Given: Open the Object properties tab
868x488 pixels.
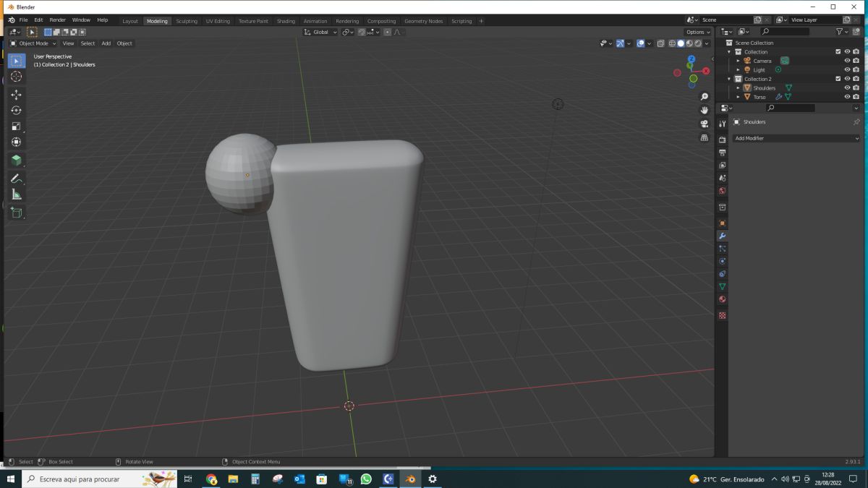Looking at the screenshot, I should [722, 223].
